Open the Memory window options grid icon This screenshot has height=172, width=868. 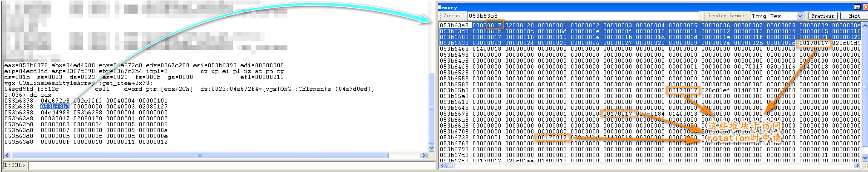tap(857, 7)
